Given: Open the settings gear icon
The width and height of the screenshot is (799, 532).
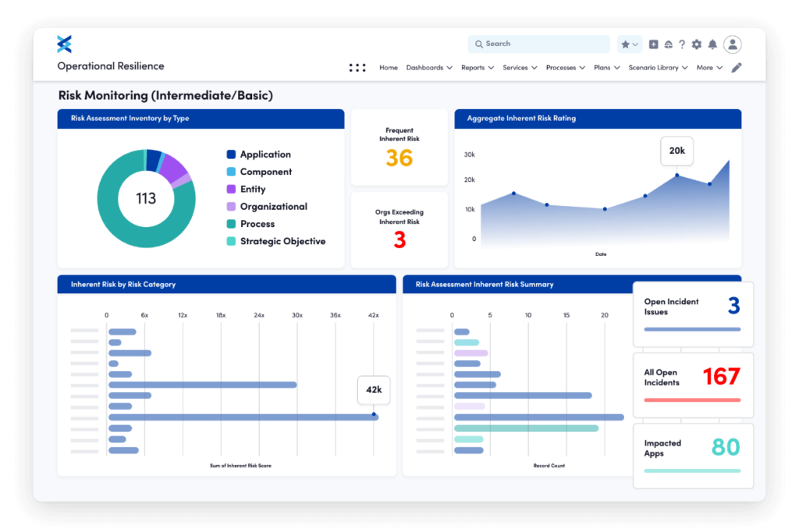Looking at the screenshot, I should 695,44.
